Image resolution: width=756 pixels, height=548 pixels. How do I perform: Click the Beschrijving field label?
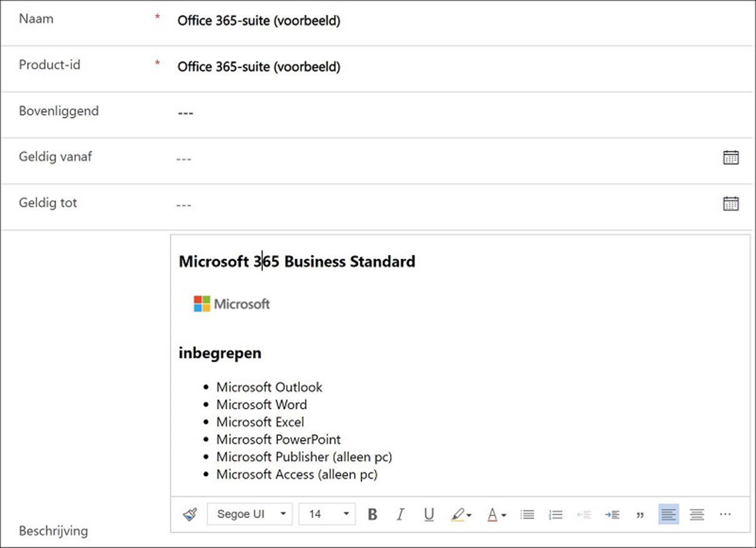point(53,531)
